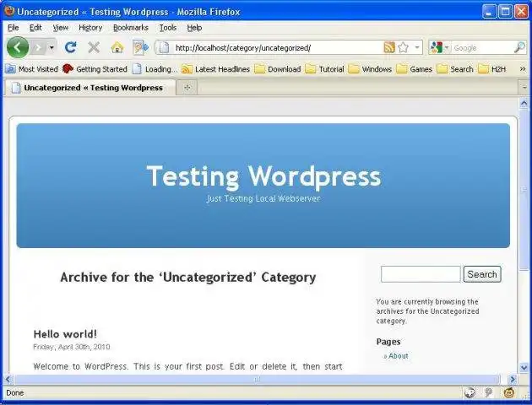
Task: Click the Forward navigation arrow
Action: pos(38,48)
